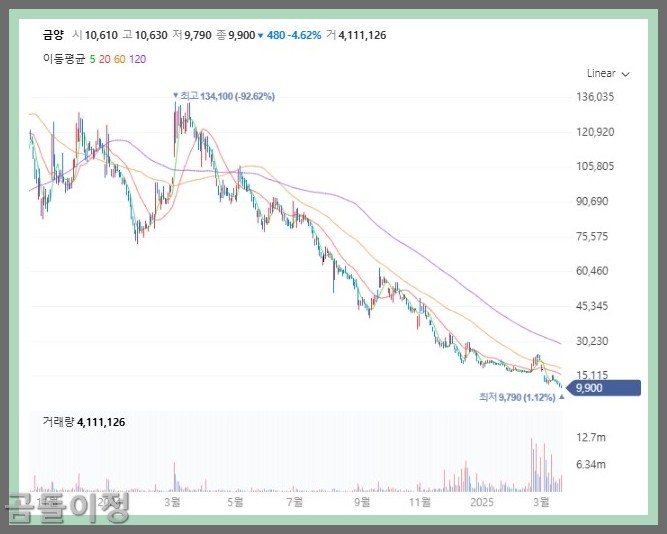Image resolution: width=667 pixels, height=534 pixels.
Task: Click the 136,035 price axis label
Action: (x=595, y=97)
